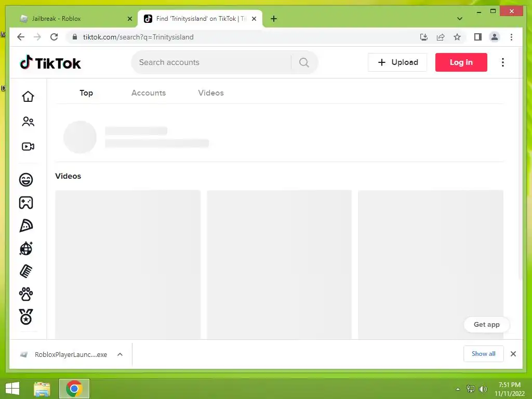Switch to the Videos results tab
This screenshot has height=399, width=532.
click(x=211, y=93)
